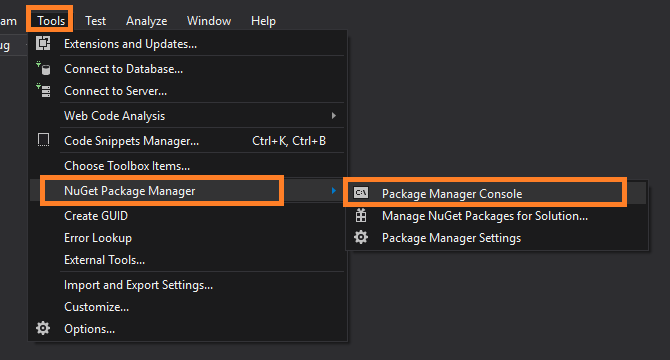Click the Code Snippets Manager icon
This screenshot has height=360, width=670.
click(43, 140)
